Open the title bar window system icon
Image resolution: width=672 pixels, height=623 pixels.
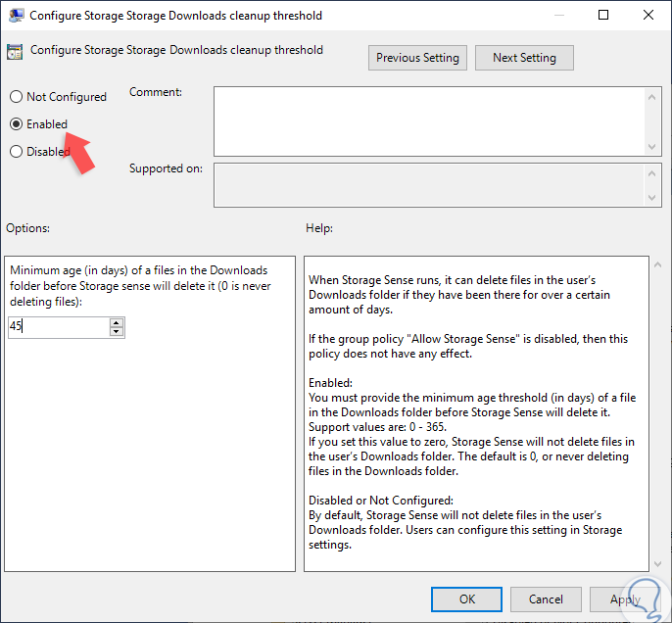tap(17, 15)
